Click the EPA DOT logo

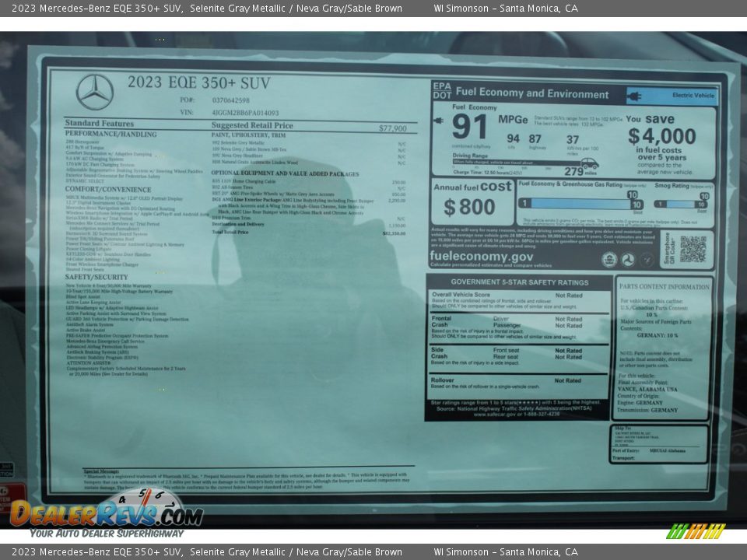(442, 90)
